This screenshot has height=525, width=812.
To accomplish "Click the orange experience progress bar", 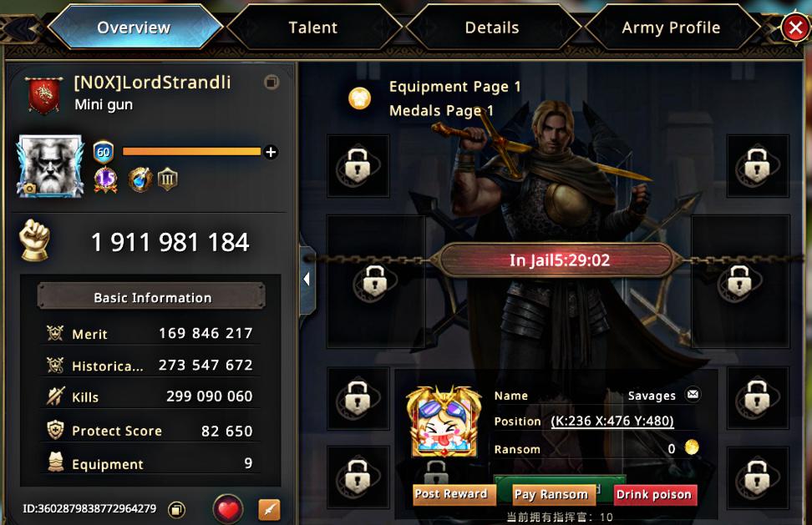I will tap(191, 152).
